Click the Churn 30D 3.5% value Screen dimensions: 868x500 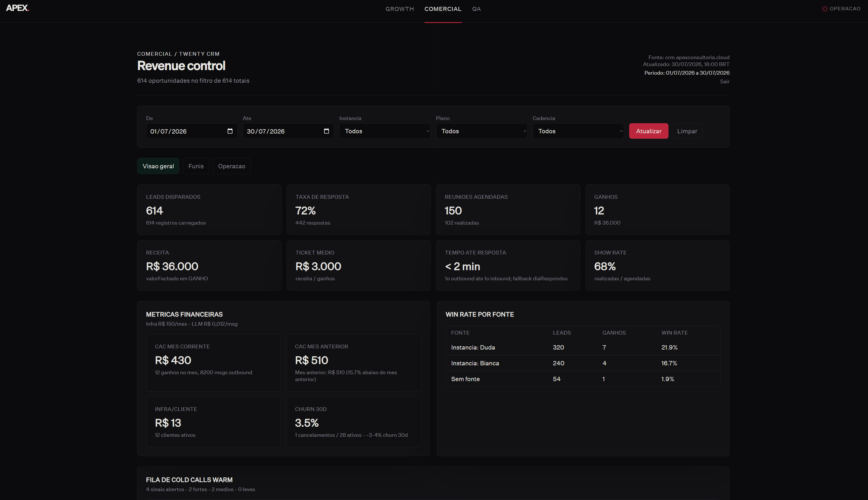307,423
